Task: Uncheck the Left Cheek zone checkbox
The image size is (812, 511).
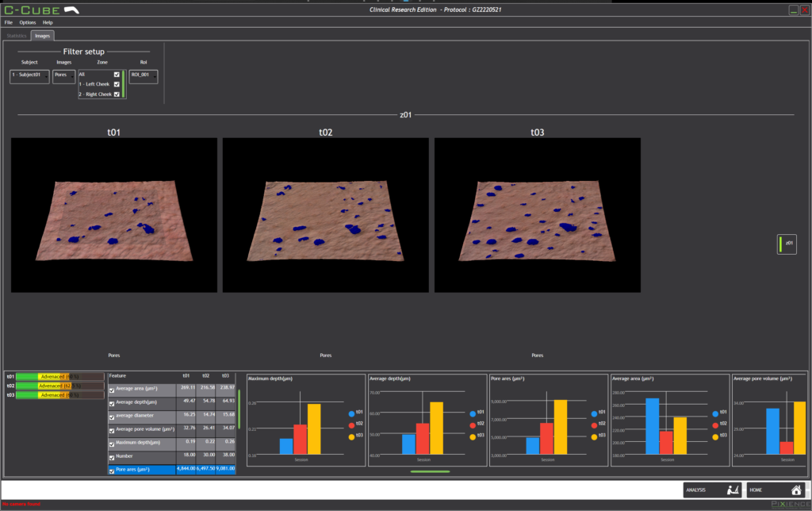Action: click(x=117, y=84)
